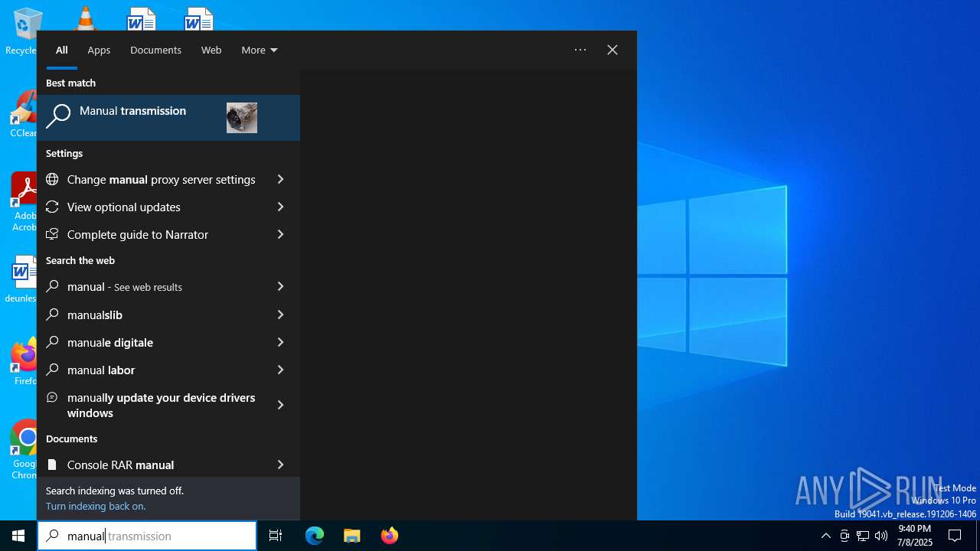
Task: Open the Console RAR manual document
Action: click(x=120, y=465)
